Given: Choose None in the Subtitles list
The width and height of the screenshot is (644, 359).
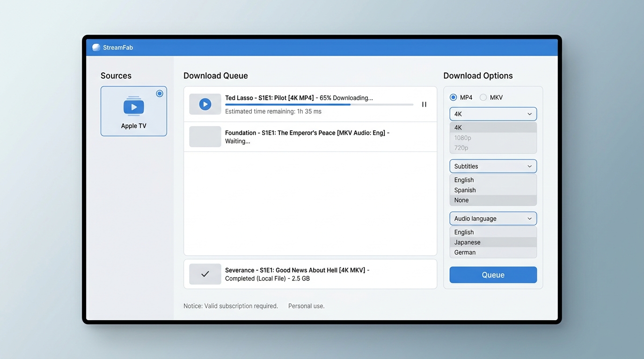Looking at the screenshot, I should pyautogui.click(x=493, y=200).
